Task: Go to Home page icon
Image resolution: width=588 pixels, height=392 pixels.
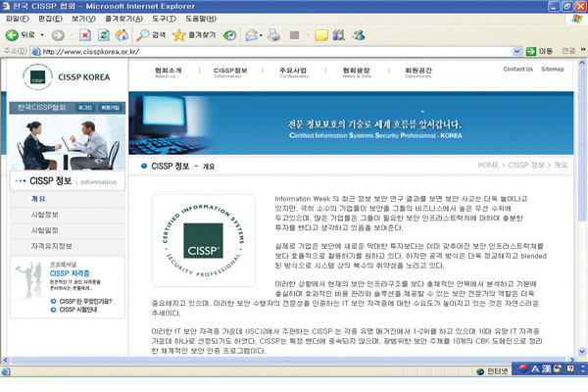Action: coord(122,35)
